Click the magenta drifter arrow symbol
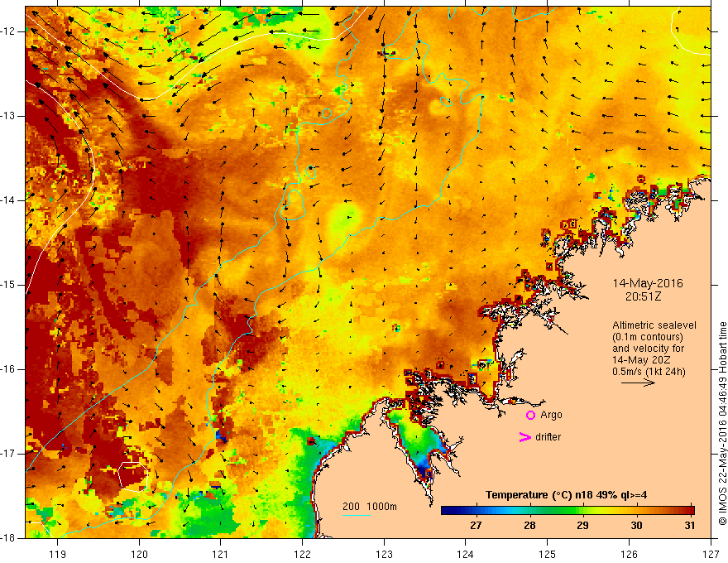 [524, 437]
